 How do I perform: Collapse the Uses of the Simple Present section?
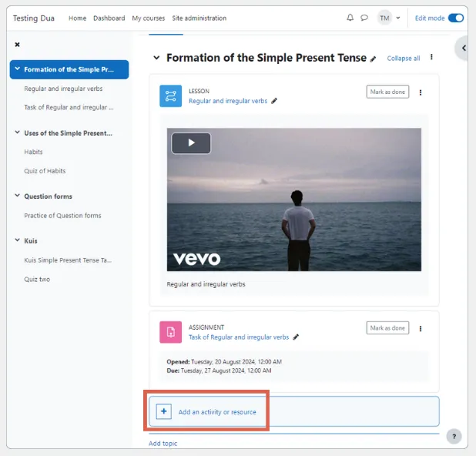[17, 132]
